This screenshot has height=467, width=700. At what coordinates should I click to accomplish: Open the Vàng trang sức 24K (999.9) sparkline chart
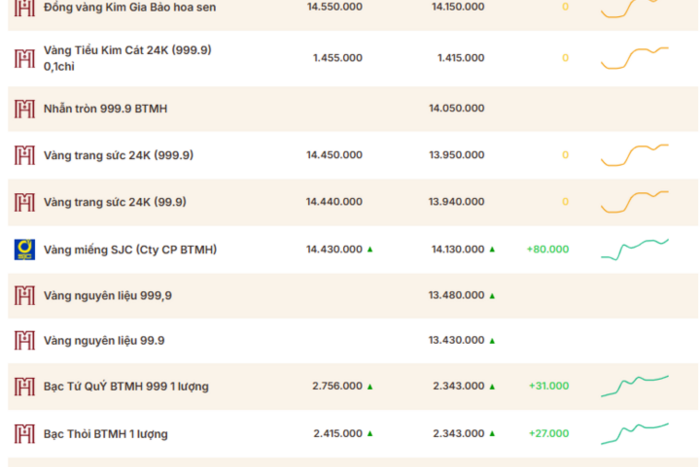(635, 155)
